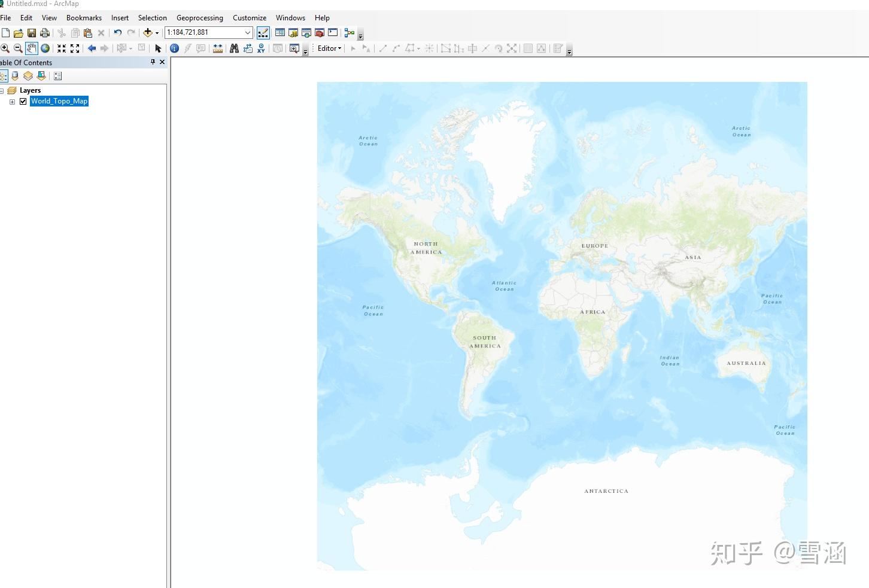Toggle World_Topo_Map layer visibility checkbox
Screen dimensions: 869x588
click(23, 102)
